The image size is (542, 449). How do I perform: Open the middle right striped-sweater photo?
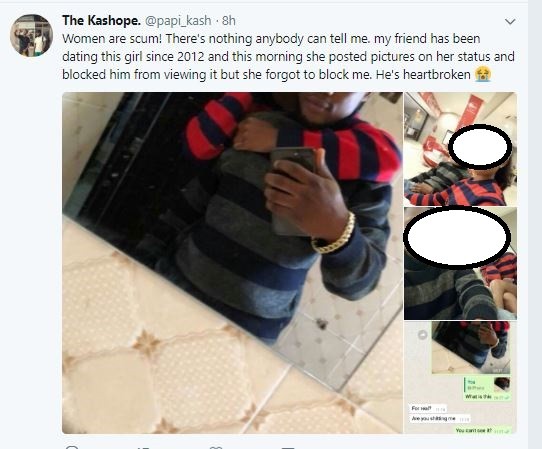point(460,264)
